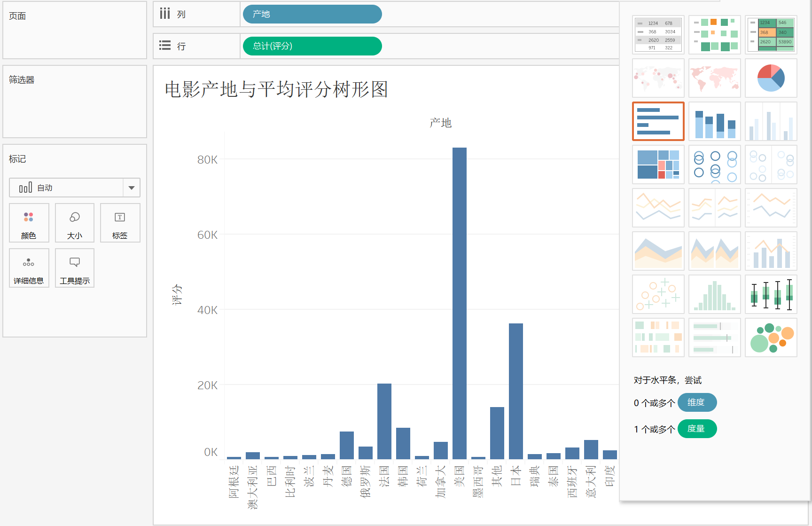Select the 其他 bar in the chart
The width and height of the screenshot is (812, 526).
(497, 433)
